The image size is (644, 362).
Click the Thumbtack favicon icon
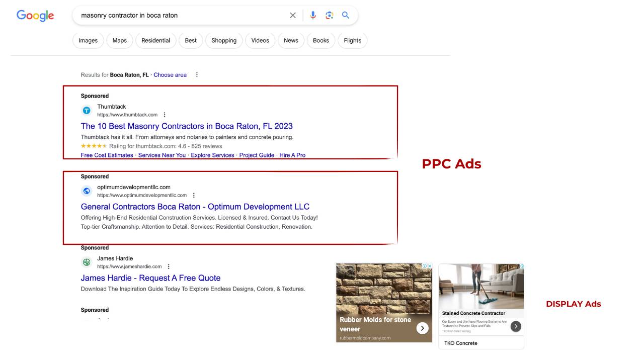tap(87, 110)
